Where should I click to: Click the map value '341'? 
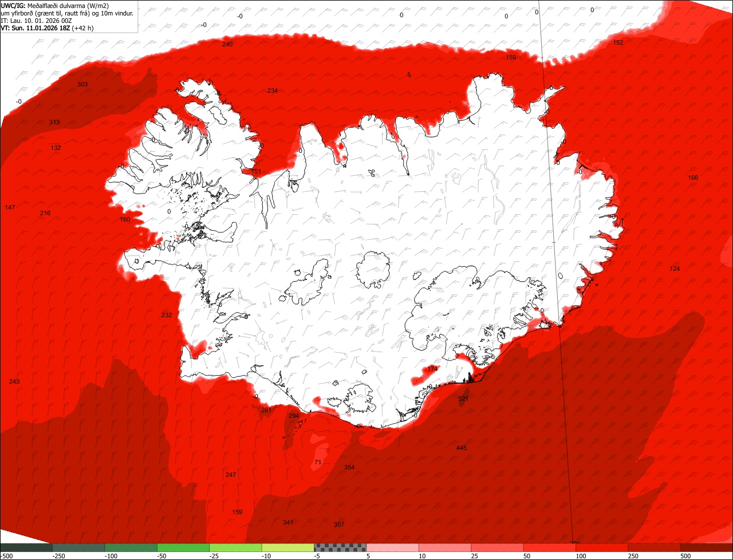coord(288,522)
